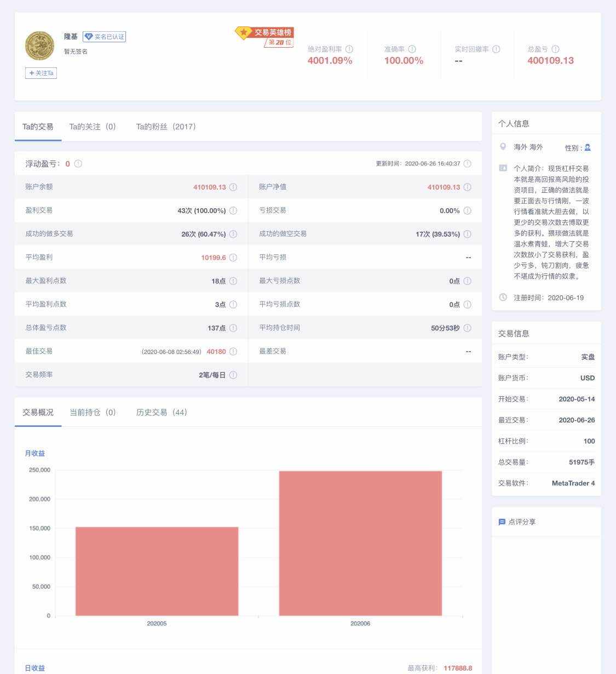Show info icon for 最大亏损点数
The height and width of the screenshot is (674, 616).
pos(467,281)
